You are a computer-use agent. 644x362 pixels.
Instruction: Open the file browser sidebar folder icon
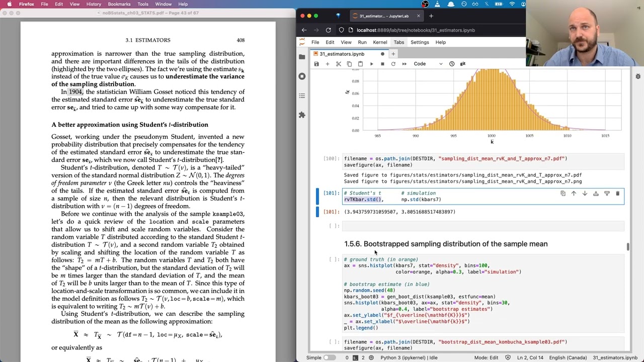pos(302,57)
